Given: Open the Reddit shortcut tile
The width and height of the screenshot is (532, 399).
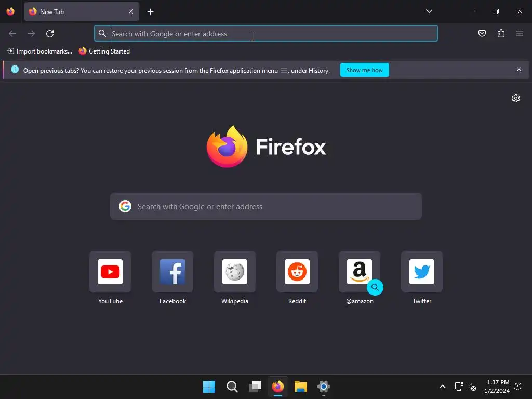Looking at the screenshot, I should click(x=297, y=272).
